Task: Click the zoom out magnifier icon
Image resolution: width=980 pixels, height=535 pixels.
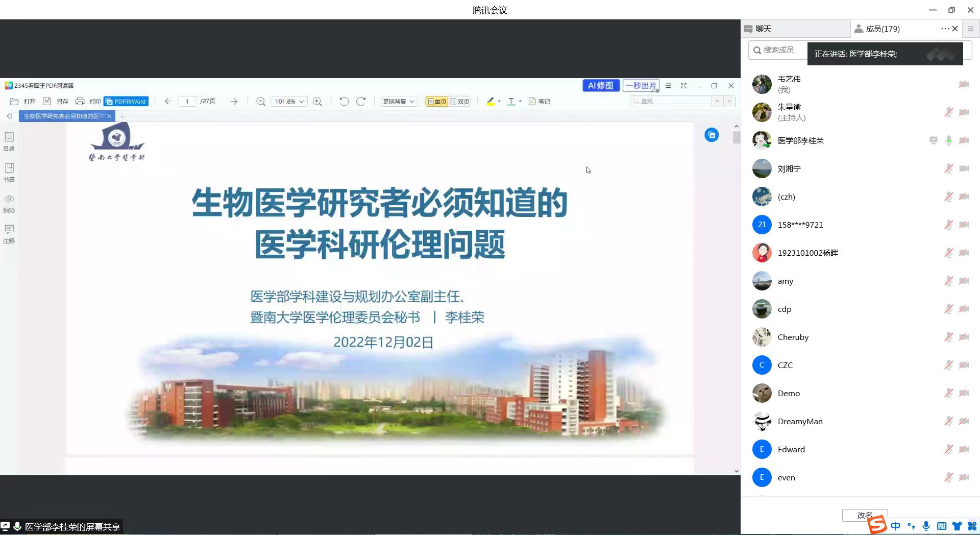Action: point(260,102)
